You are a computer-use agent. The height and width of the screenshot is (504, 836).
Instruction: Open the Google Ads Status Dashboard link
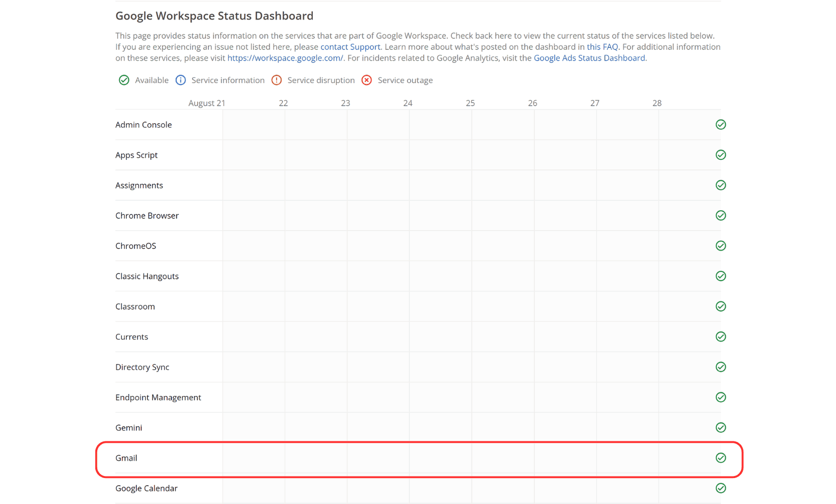click(x=589, y=58)
